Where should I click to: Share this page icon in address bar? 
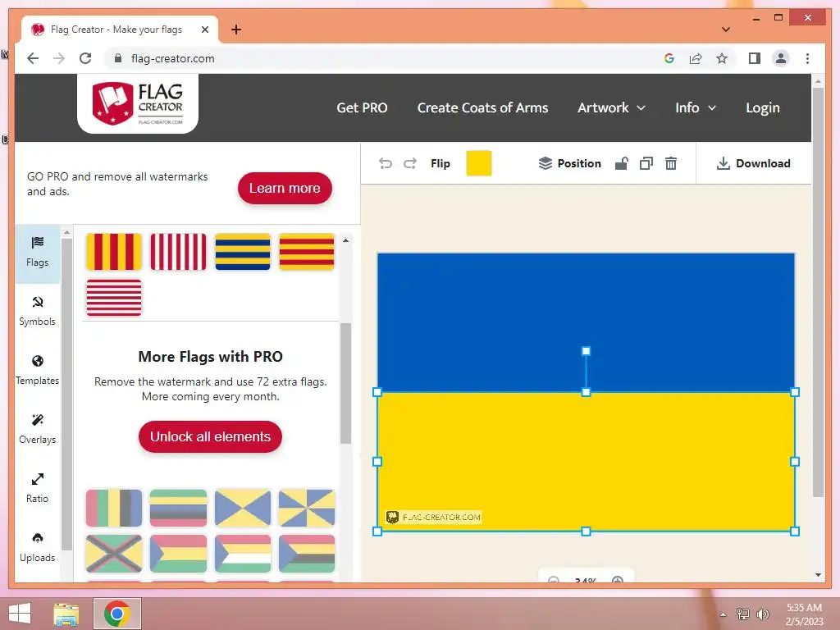(x=696, y=58)
